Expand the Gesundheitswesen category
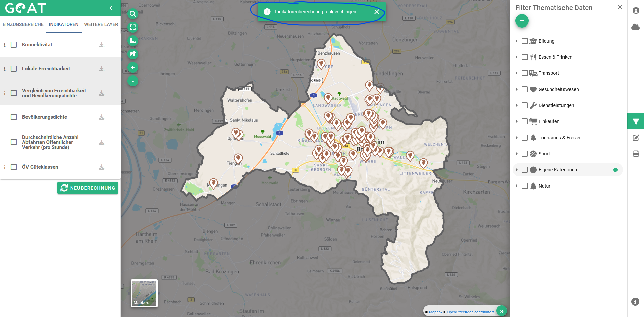 (517, 89)
